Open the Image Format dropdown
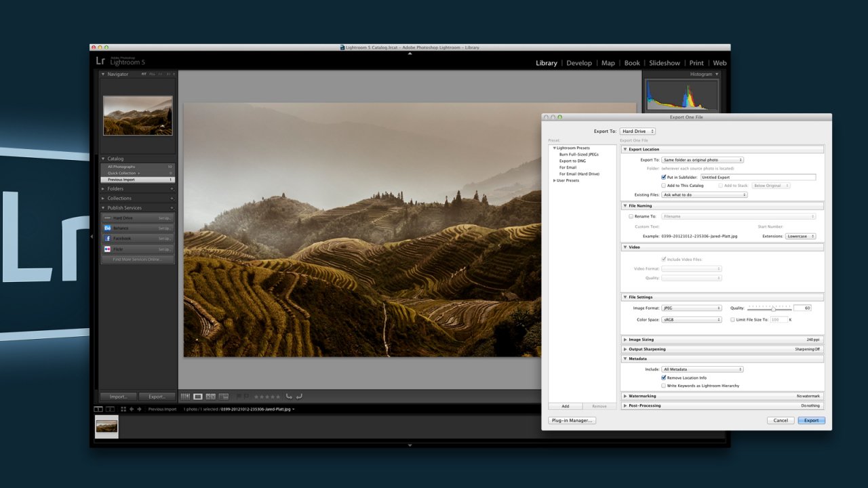The width and height of the screenshot is (868, 488). pos(692,308)
